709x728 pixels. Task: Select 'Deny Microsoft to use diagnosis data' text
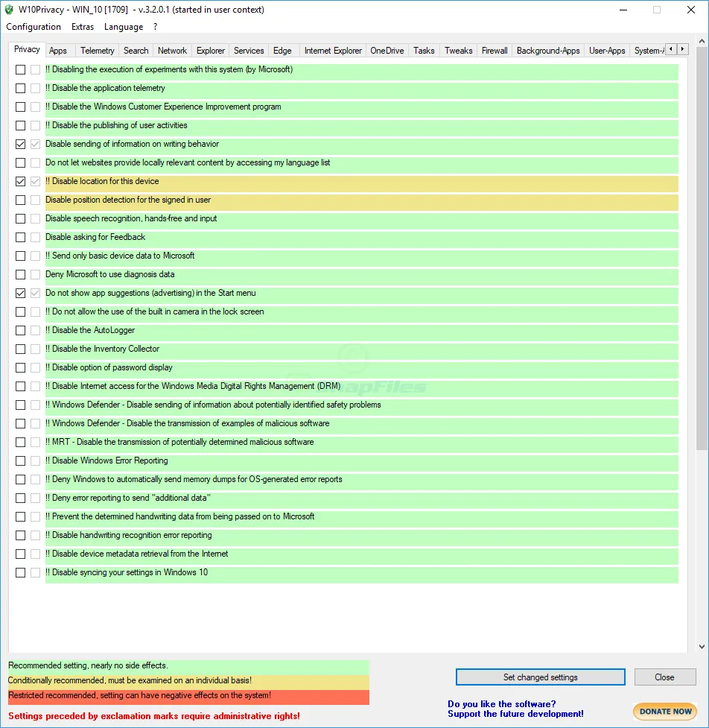[110, 274]
